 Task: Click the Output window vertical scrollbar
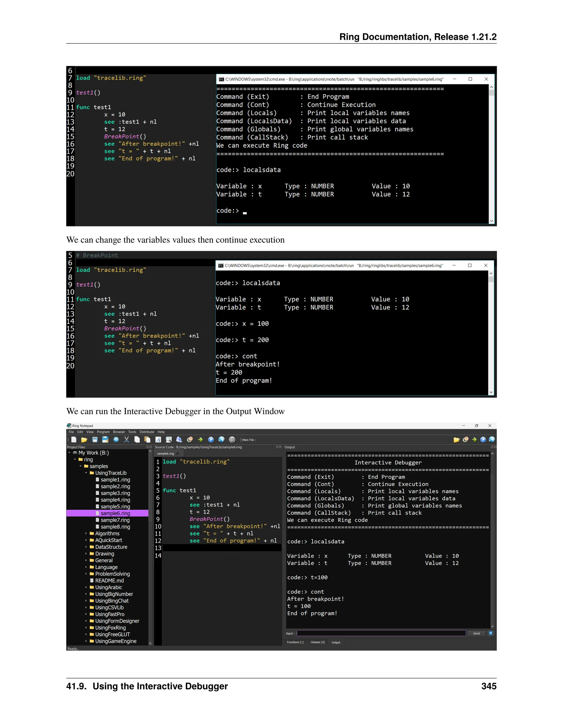[492, 540]
